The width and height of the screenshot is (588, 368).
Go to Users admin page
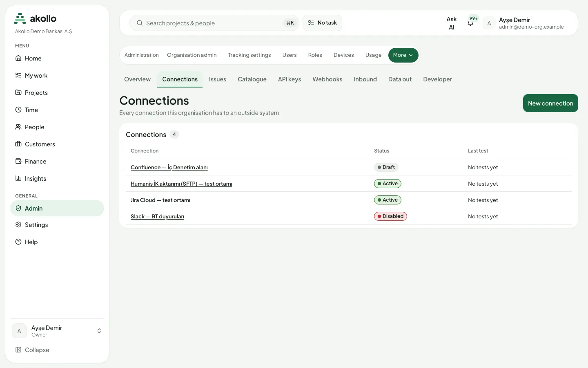point(290,55)
